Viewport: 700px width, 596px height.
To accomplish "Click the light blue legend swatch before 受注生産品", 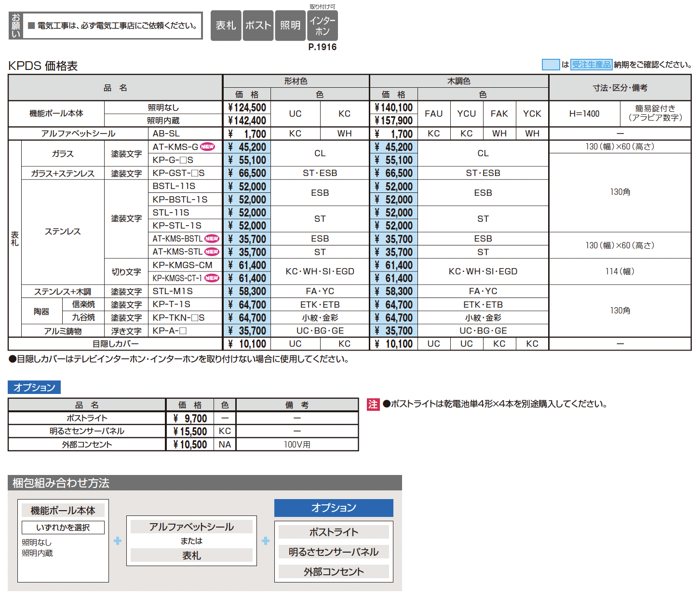I will click(551, 65).
